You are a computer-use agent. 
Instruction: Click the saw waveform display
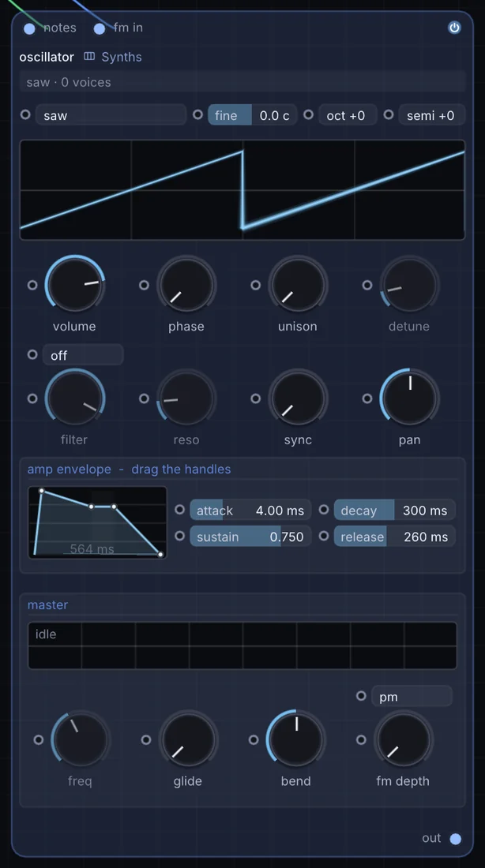tap(242, 190)
